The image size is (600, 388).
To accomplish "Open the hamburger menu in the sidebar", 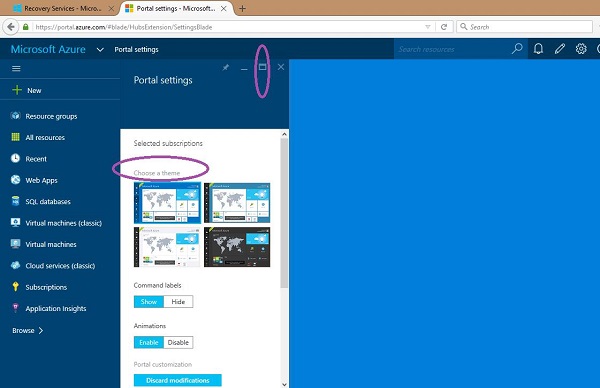I will coord(16,68).
